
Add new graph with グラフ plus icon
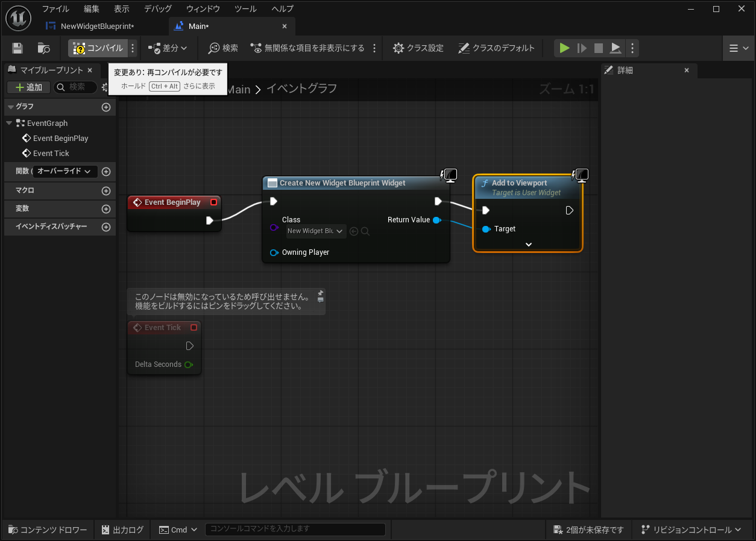click(x=106, y=107)
